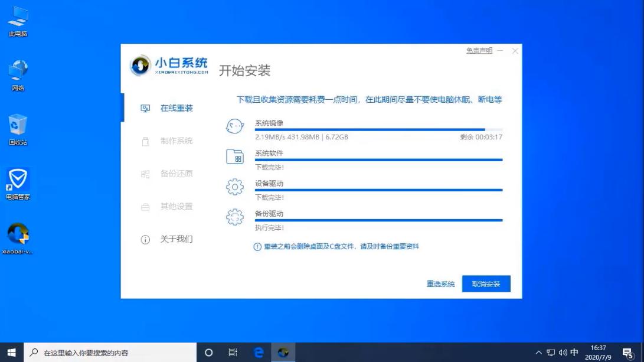Click the globe icon beside 系统镜像

click(234, 126)
